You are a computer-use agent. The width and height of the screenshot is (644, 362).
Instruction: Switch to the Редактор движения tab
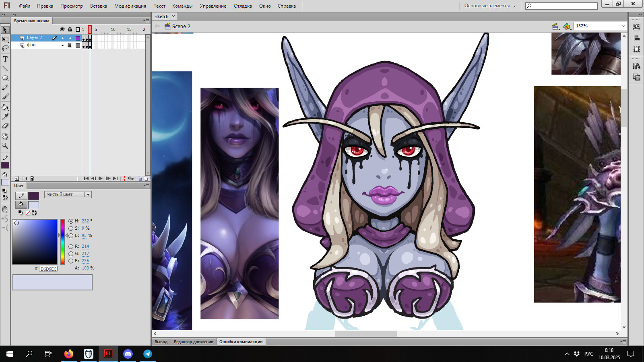pos(194,342)
